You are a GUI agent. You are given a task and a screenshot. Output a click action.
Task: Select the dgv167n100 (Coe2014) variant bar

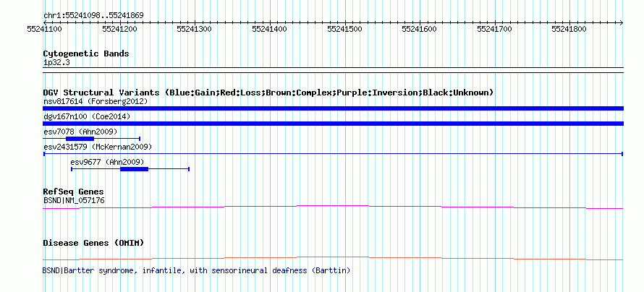point(333,124)
